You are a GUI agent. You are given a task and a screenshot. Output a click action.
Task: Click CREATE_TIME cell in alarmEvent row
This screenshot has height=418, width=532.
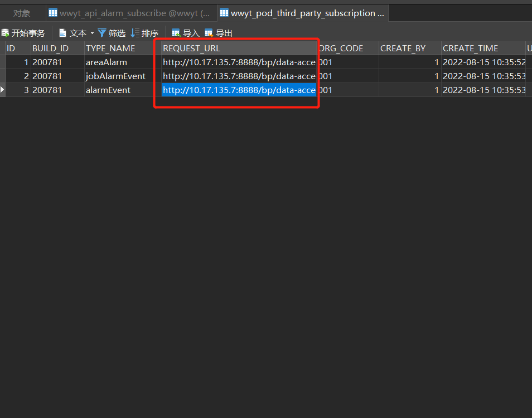(483, 90)
